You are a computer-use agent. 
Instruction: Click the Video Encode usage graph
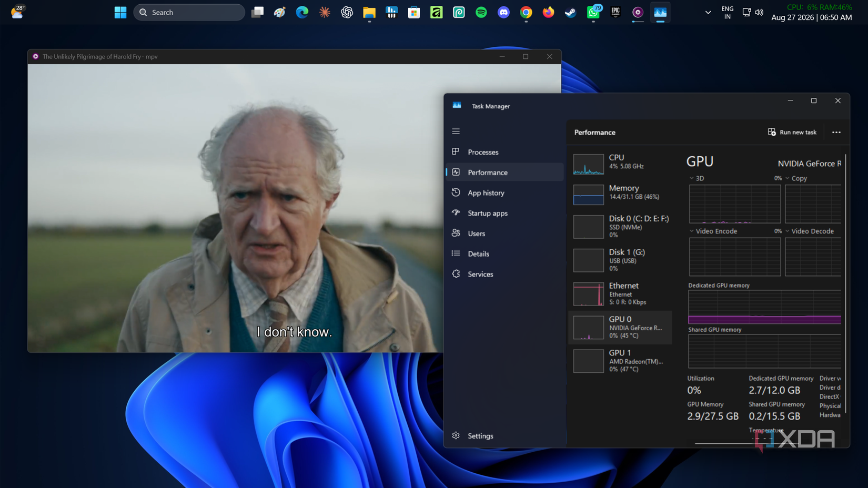(735, 257)
